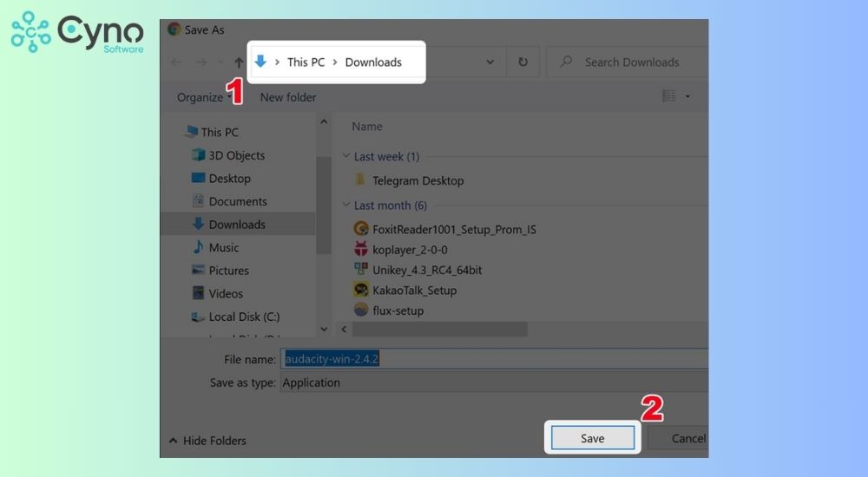Click the horizontal scrollbar left arrow
The image size is (868, 477).
344,330
